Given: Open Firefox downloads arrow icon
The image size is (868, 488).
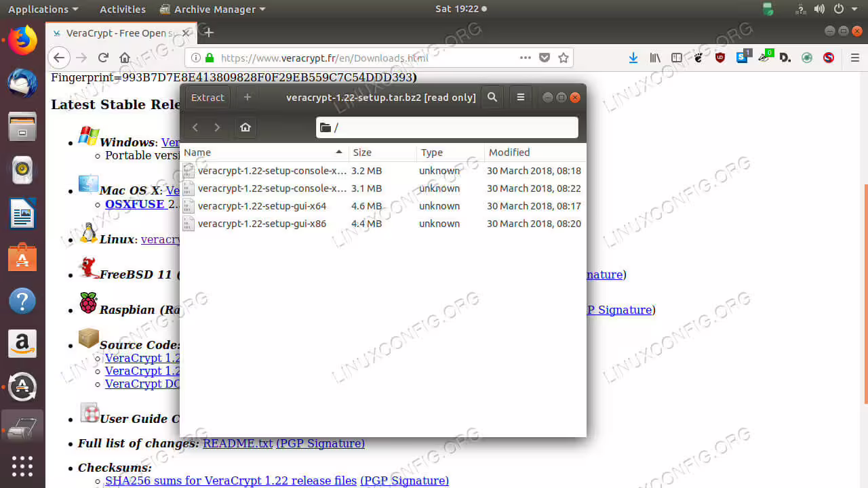Looking at the screenshot, I should point(633,58).
